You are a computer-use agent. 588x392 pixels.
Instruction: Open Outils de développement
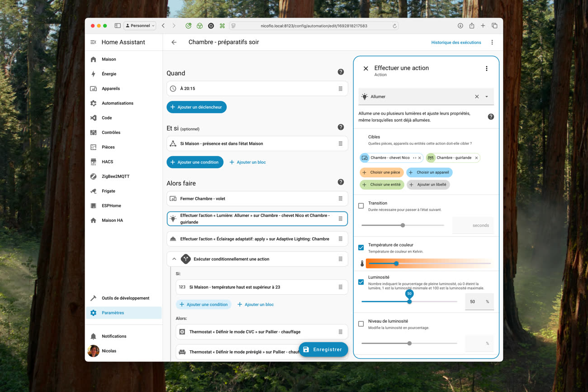(x=123, y=298)
